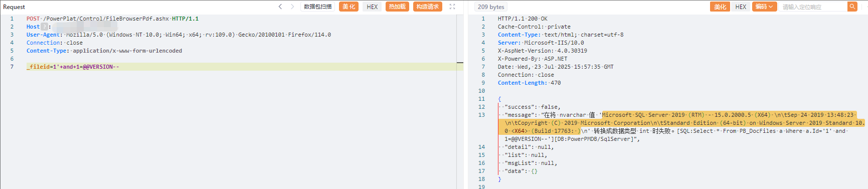Click the "detail": null JSON line

(529, 147)
